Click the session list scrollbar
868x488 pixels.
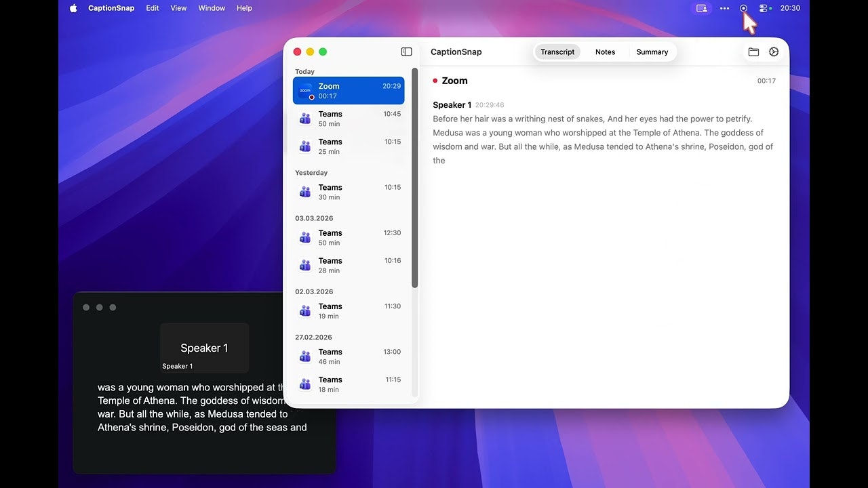pos(415,178)
